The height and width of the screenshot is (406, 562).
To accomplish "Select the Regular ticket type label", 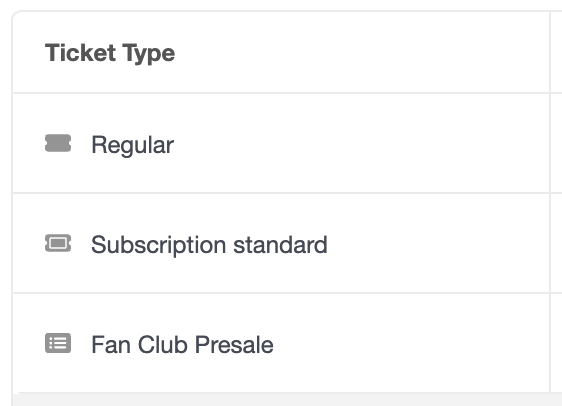I will [132, 145].
